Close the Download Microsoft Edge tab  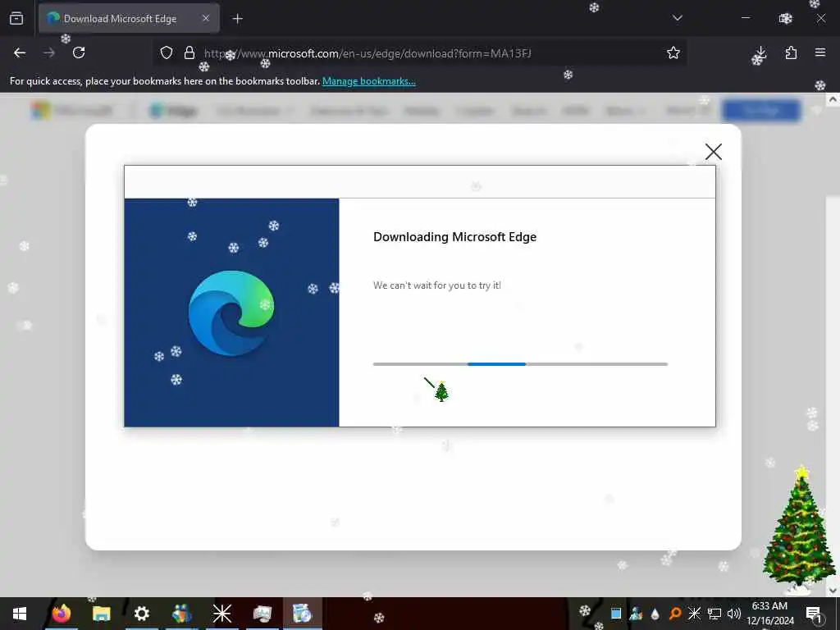click(206, 19)
